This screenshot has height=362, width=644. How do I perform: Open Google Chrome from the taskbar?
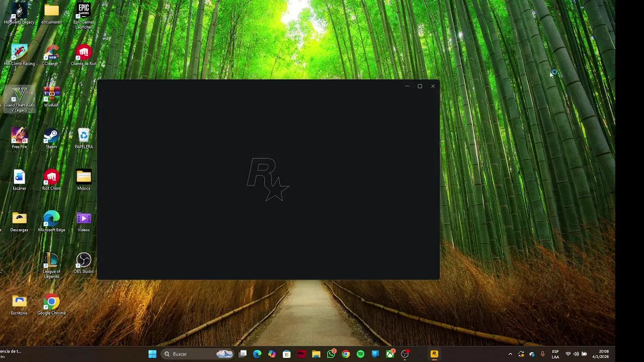click(x=346, y=354)
